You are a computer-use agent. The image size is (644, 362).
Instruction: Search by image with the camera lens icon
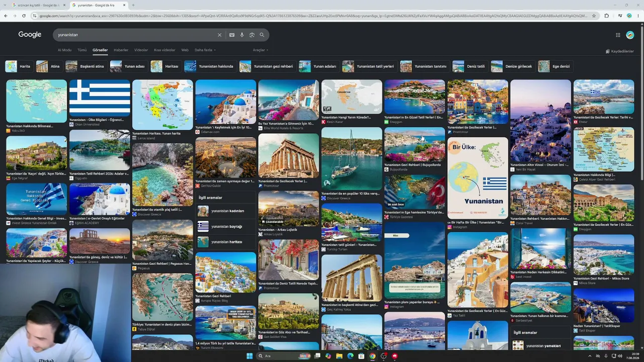point(252,35)
